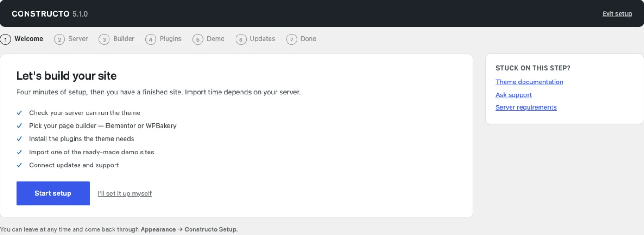Click "Pick your page builder" item
Viewport: 644px width, 235px height.
coord(103,126)
